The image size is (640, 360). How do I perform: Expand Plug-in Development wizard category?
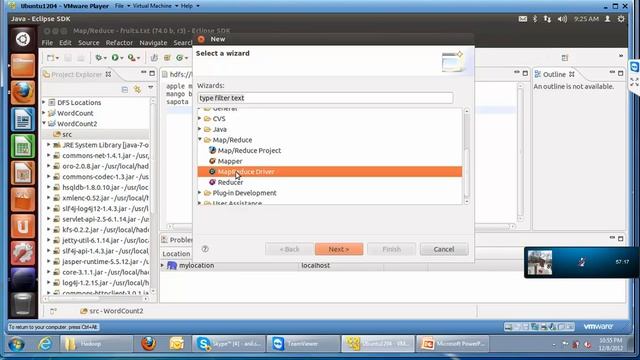[200, 193]
